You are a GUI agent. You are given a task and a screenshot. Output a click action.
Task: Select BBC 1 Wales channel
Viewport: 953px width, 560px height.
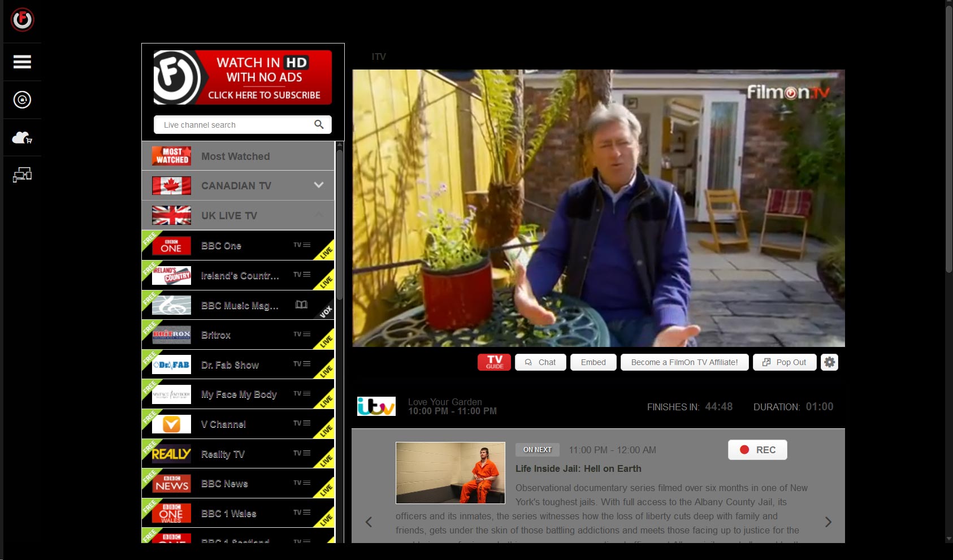point(238,513)
